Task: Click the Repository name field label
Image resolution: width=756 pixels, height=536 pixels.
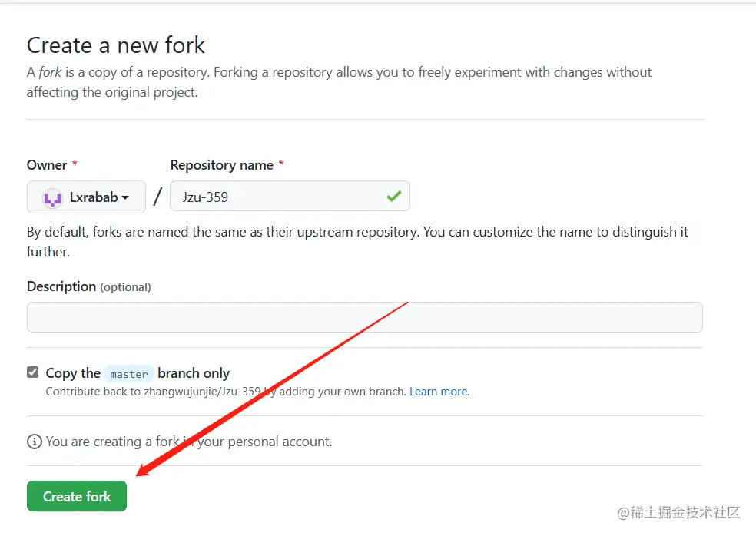Action: click(x=221, y=165)
